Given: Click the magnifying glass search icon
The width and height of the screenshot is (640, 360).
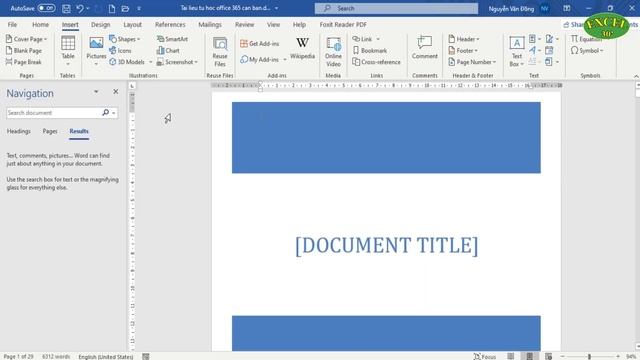Looking at the screenshot, I should tap(105, 113).
